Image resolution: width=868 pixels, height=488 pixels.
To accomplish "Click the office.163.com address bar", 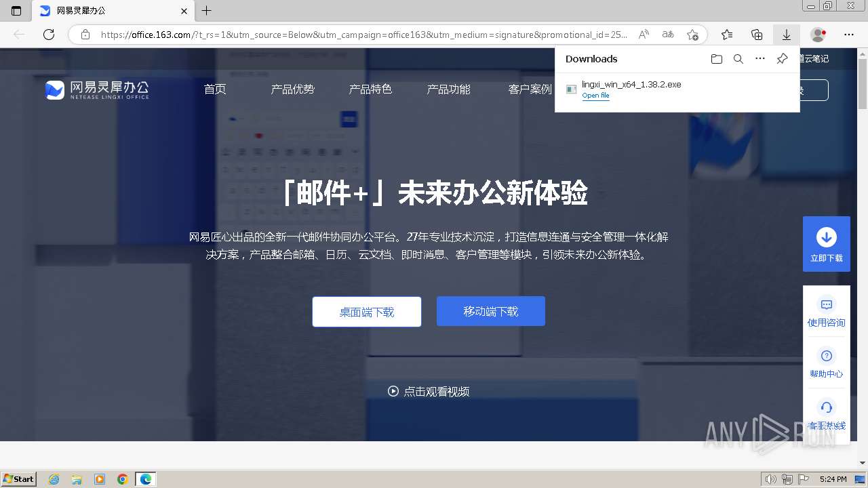I will click(363, 35).
